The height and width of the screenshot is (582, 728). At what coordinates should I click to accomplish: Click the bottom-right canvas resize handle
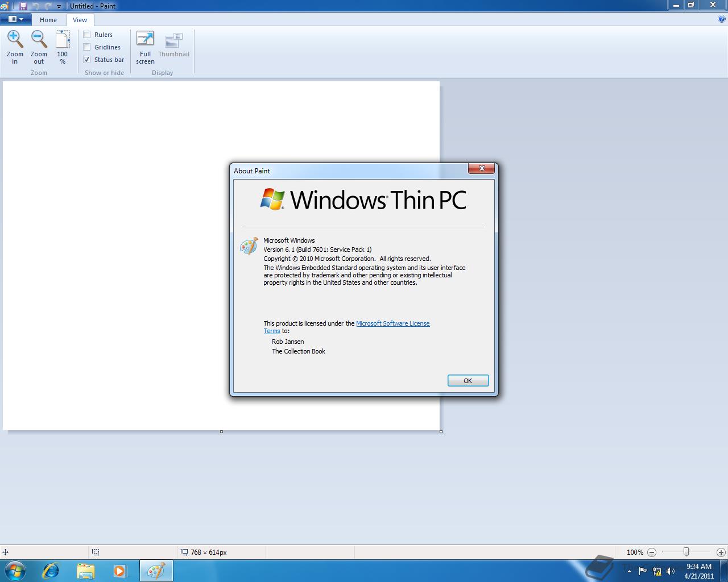[x=441, y=431]
